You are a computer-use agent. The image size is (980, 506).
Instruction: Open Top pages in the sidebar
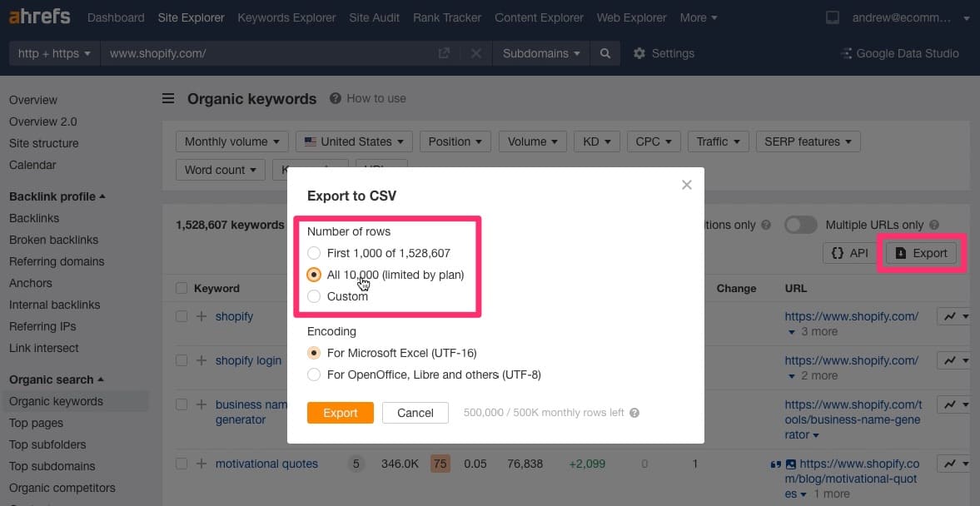pos(36,424)
